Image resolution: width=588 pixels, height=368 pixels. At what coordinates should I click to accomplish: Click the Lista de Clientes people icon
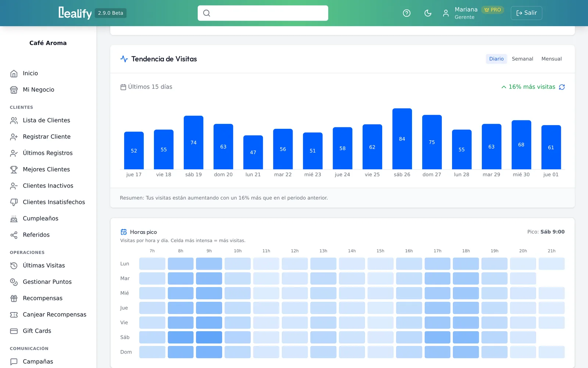point(14,120)
